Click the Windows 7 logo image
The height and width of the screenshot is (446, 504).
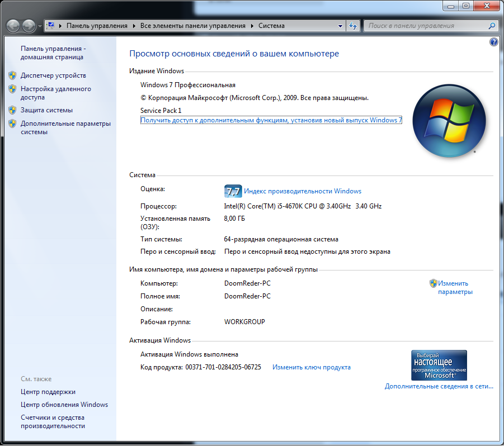pos(449,121)
